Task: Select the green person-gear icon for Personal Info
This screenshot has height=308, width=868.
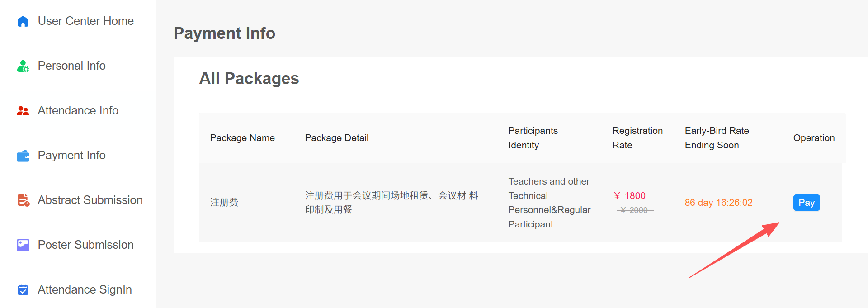Action: [23, 66]
